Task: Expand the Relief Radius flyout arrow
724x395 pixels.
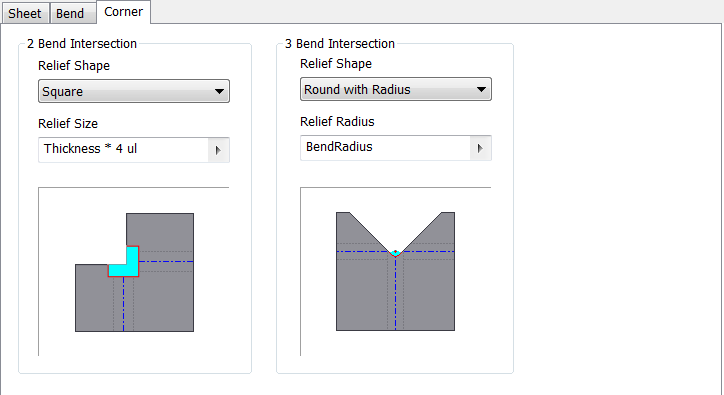Action: [480, 148]
